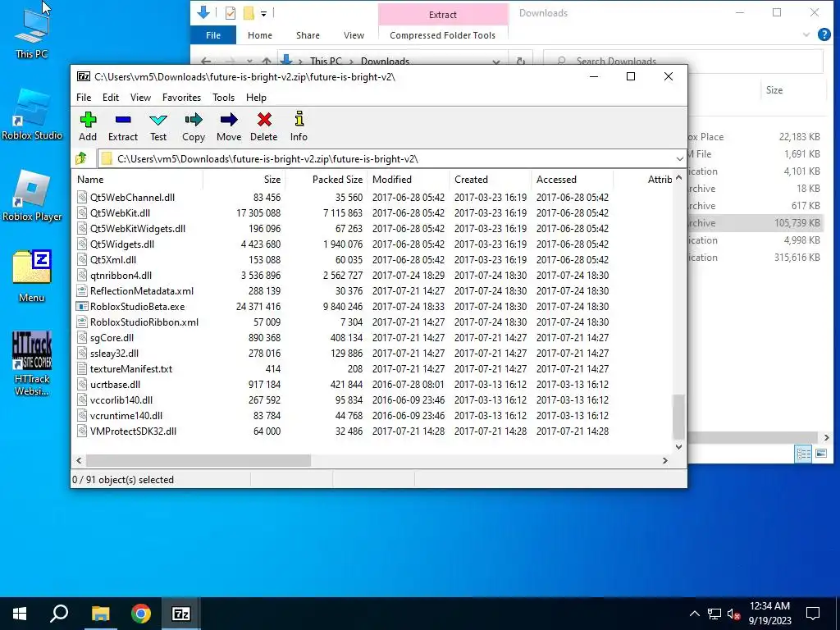Open HTTrack Website Copier shortcut
This screenshot has width=840, height=630.
coord(32,363)
